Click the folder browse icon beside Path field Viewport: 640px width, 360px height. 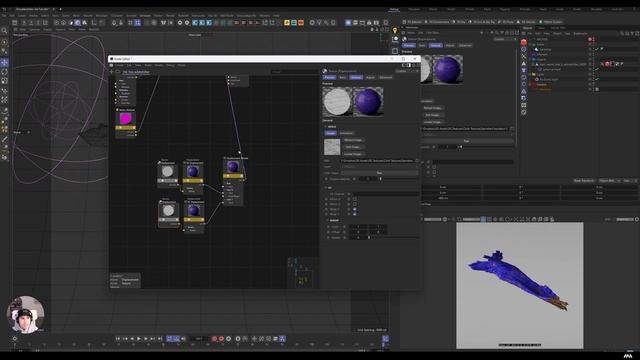(417, 161)
